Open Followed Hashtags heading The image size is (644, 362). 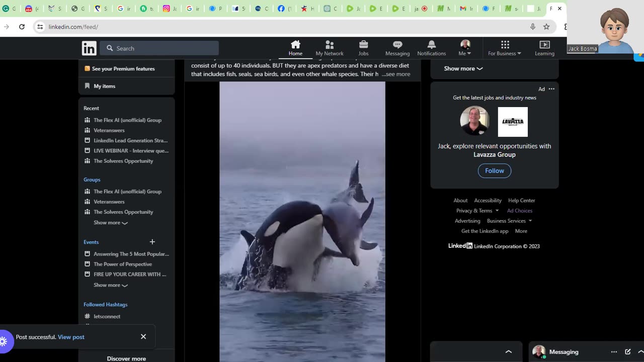(106, 304)
